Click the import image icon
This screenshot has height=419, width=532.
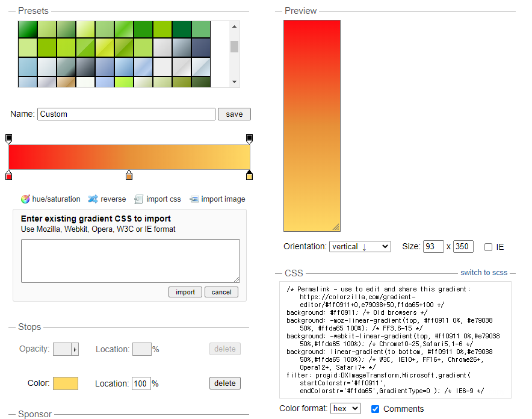194,199
